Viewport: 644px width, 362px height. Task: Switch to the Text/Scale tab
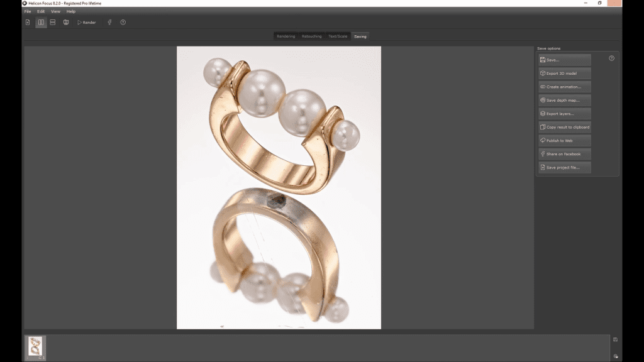[338, 36]
